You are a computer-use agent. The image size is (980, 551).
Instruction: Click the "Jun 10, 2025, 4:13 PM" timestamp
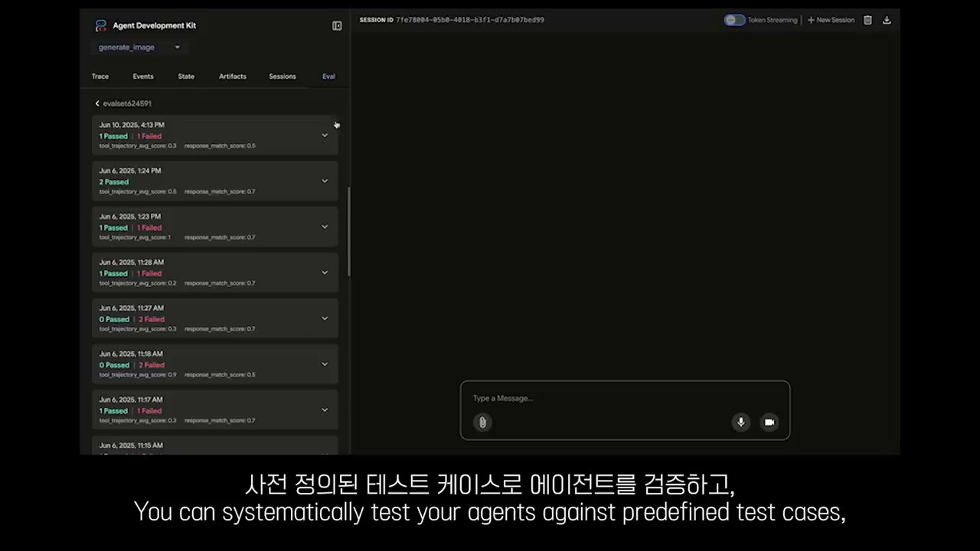point(132,125)
